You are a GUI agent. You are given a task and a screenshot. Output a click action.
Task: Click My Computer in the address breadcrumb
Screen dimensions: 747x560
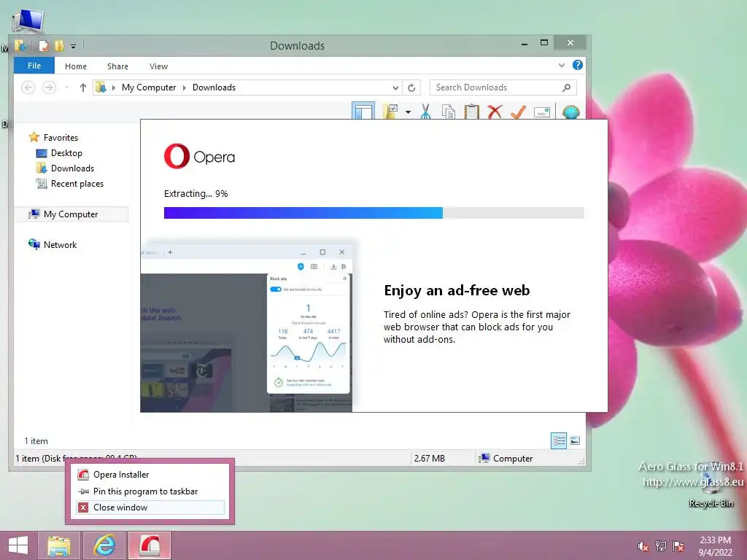pyautogui.click(x=149, y=87)
